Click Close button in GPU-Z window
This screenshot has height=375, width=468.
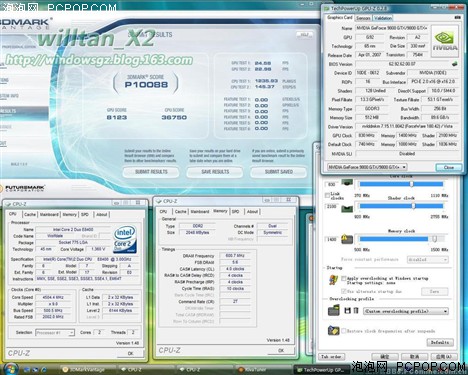point(449,167)
